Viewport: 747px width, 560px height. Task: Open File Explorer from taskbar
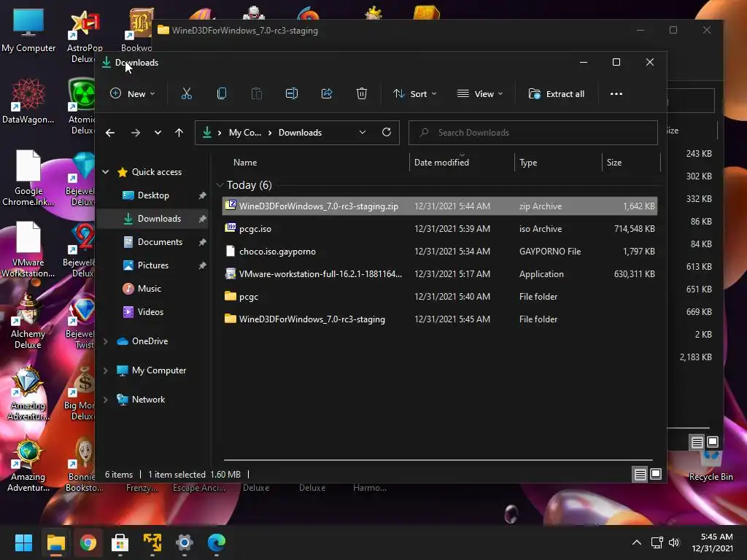[55, 542]
